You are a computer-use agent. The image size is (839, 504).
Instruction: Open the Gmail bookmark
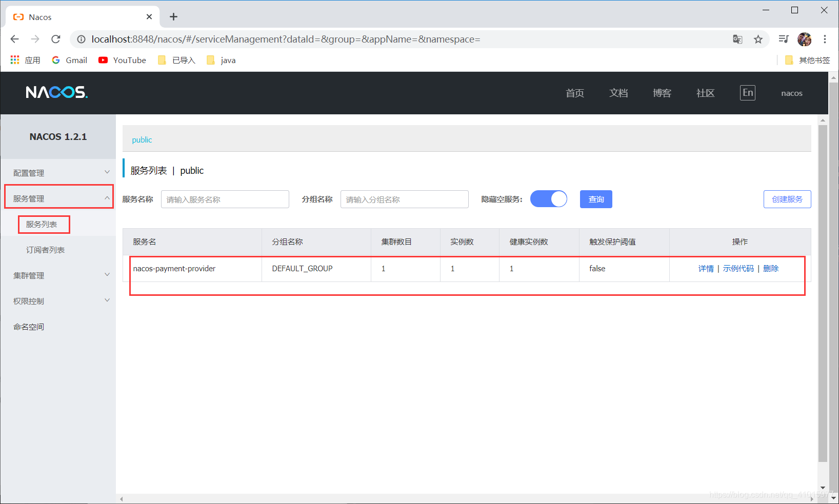[70, 60]
